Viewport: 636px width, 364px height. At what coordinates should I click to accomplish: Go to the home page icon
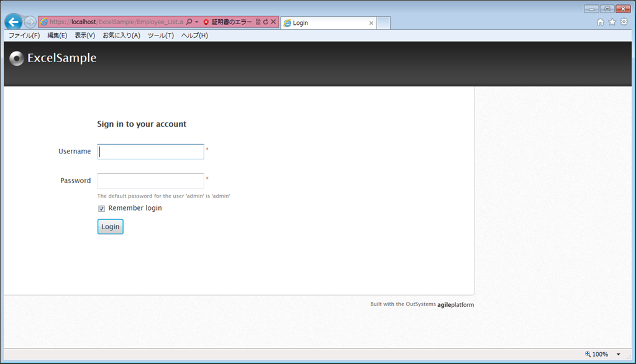(601, 22)
